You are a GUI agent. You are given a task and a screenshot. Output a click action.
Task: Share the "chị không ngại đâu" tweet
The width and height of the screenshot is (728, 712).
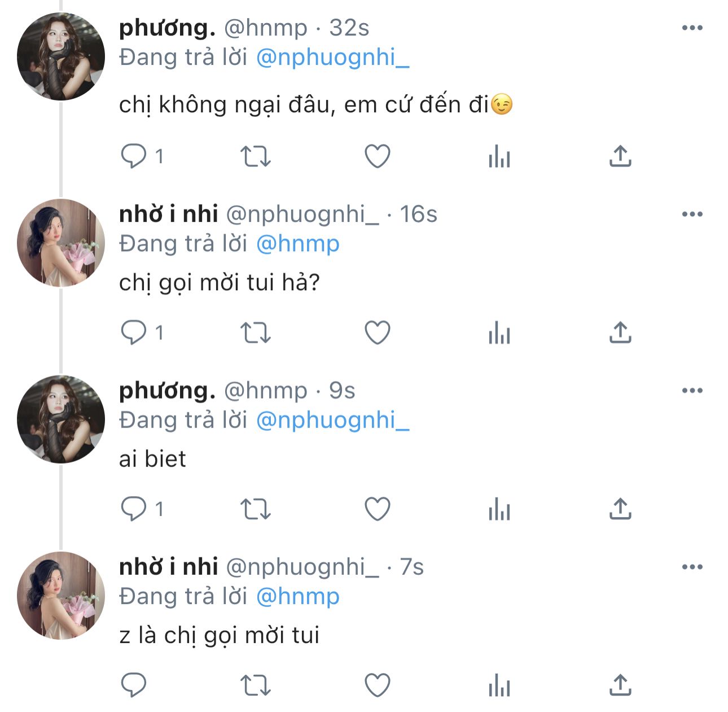620,156
